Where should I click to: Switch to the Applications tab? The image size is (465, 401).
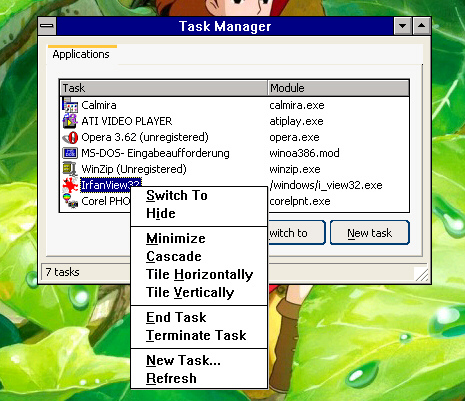(x=81, y=54)
